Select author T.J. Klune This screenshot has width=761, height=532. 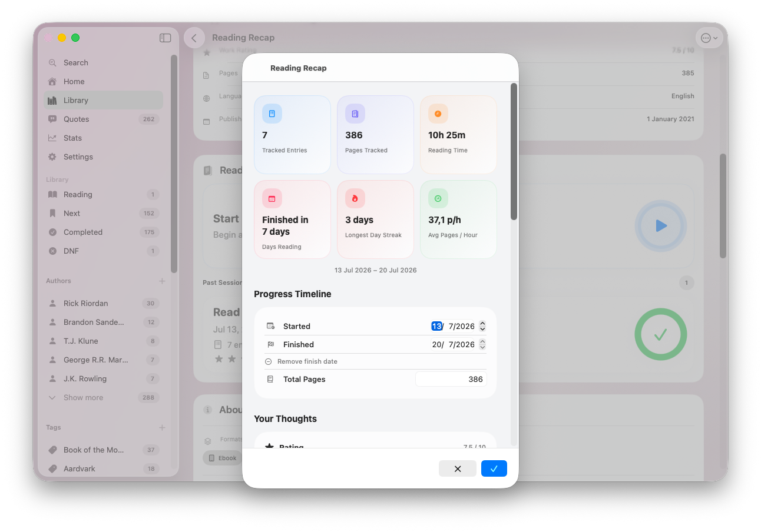pos(103,341)
